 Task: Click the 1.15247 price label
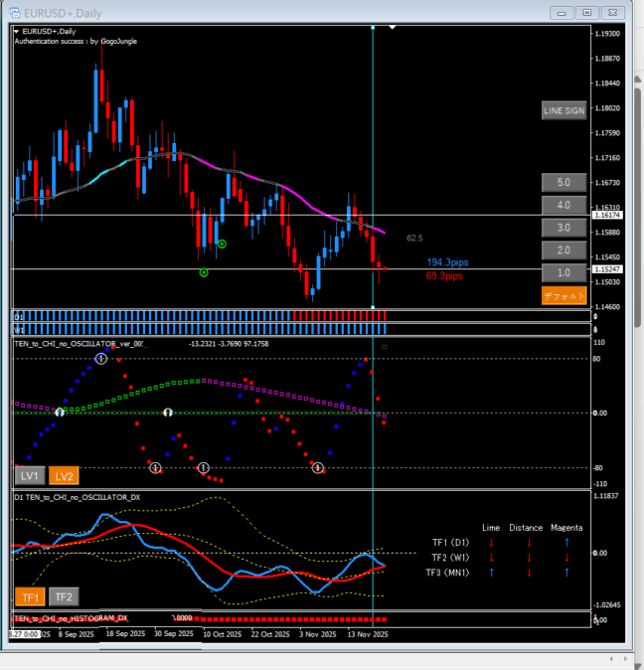[x=607, y=269]
